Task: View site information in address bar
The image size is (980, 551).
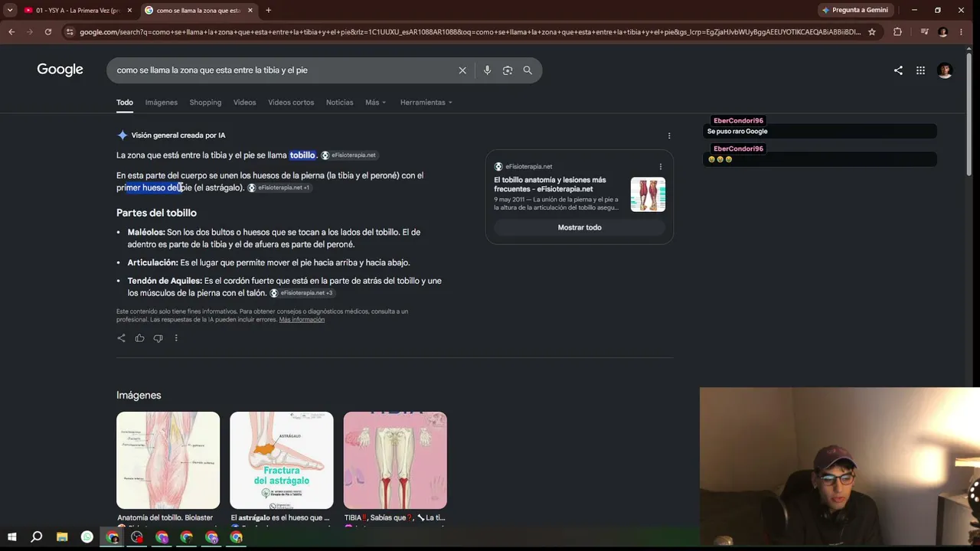Action: coord(70,32)
